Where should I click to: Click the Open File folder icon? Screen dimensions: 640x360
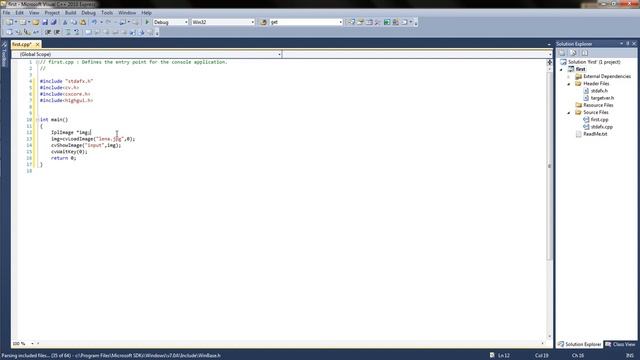point(36,22)
